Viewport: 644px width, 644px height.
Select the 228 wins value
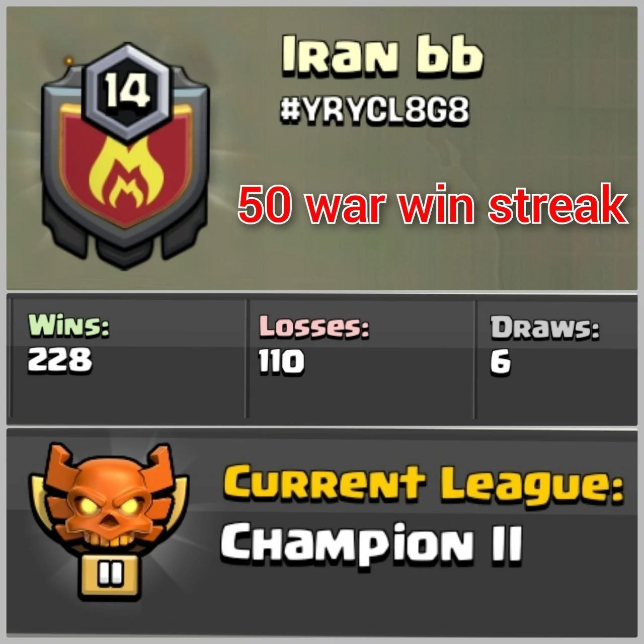[x=59, y=360]
